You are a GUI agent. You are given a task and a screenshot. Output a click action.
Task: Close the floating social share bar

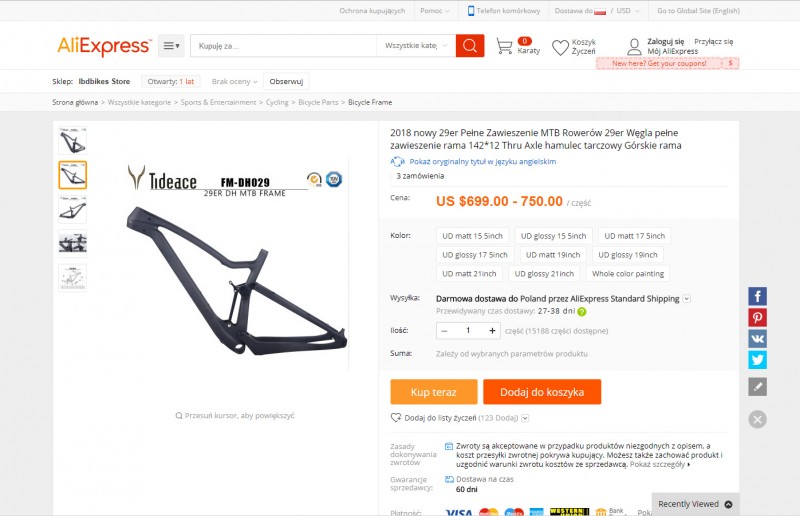click(x=757, y=420)
